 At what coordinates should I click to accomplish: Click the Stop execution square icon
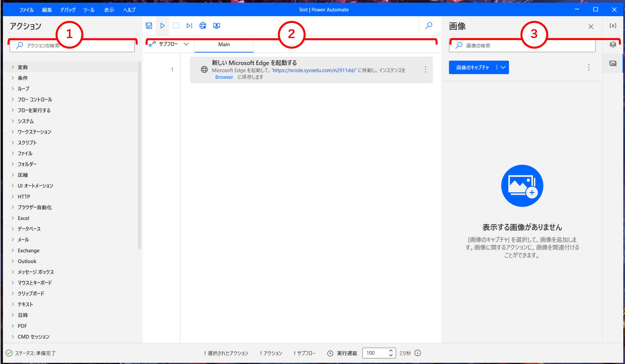pyautogui.click(x=176, y=26)
